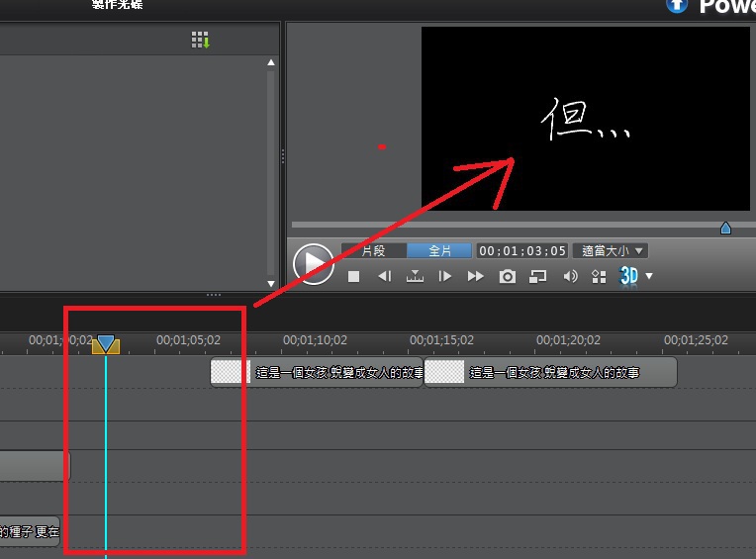The height and width of the screenshot is (559, 756).
Task: Click ruler at 00;01;20;02
Action: (568, 340)
